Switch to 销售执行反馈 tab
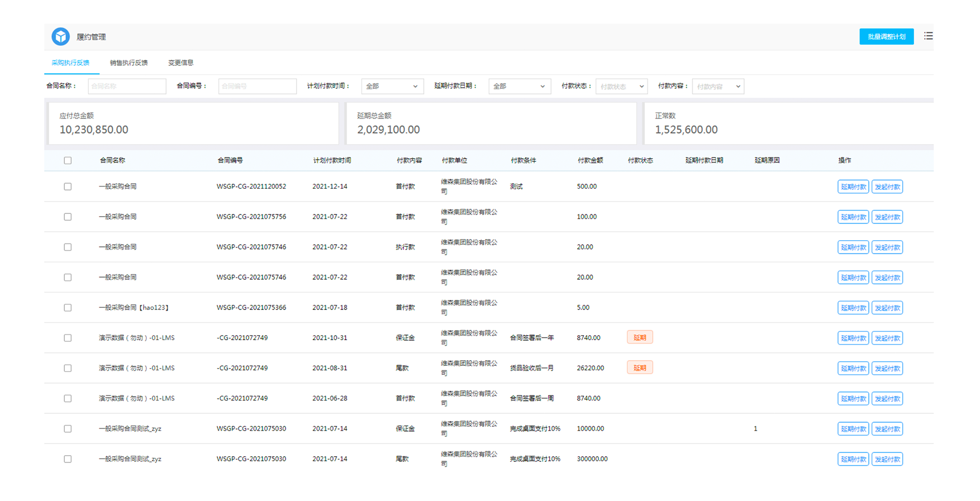980x501 pixels. point(129,63)
